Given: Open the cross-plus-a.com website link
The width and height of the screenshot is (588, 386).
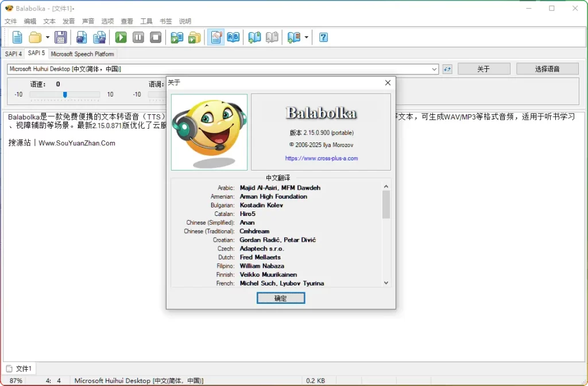Looking at the screenshot, I should tap(322, 159).
